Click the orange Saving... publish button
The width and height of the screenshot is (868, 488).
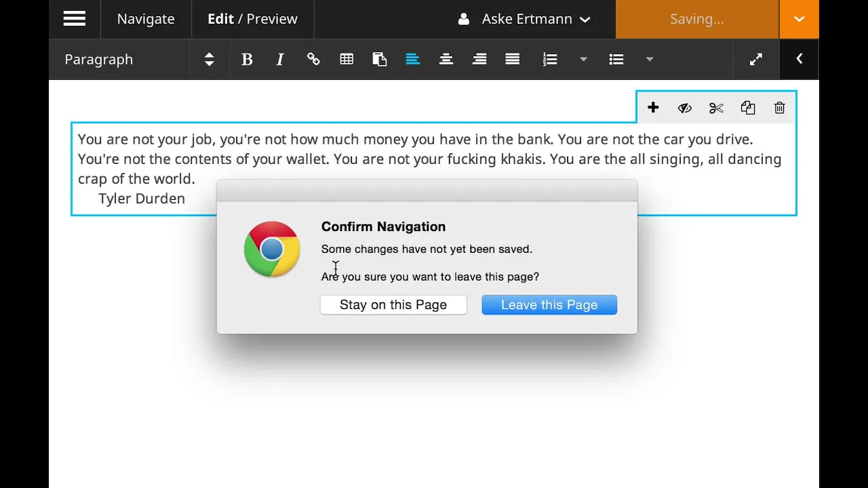[697, 19]
